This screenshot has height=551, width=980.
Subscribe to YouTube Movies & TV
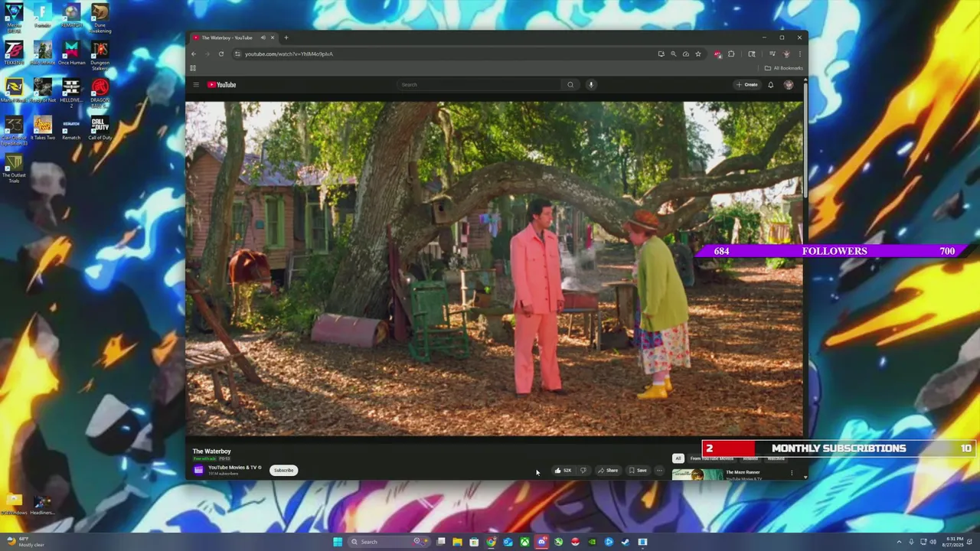point(283,471)
